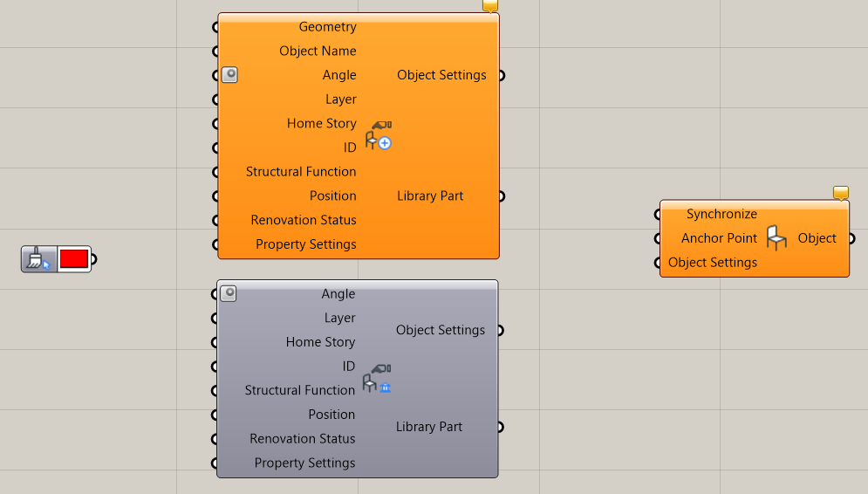Select the gray component's Angle input label

click(338, 293)
